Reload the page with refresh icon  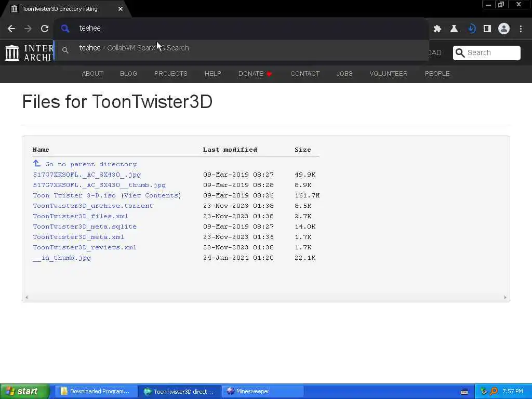[45, 29]
